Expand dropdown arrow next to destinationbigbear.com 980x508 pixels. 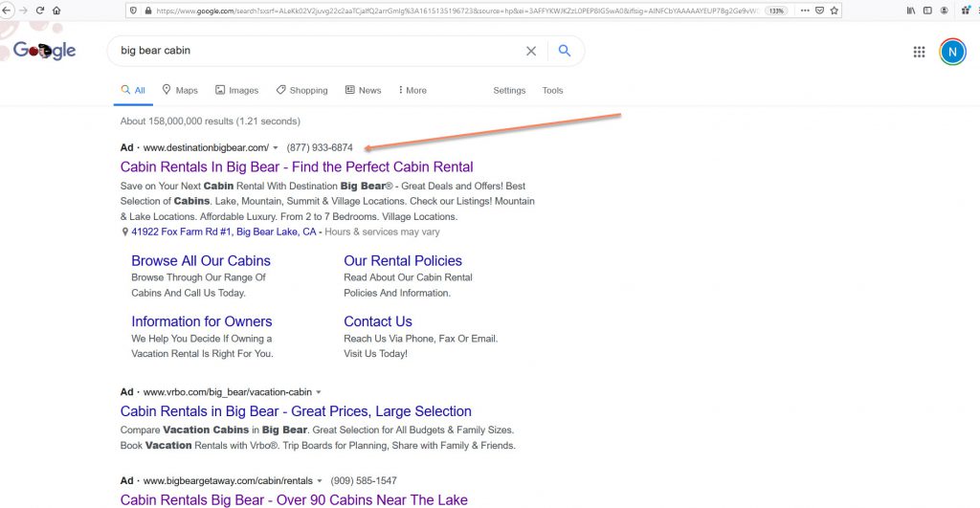[x=276, y=148]
